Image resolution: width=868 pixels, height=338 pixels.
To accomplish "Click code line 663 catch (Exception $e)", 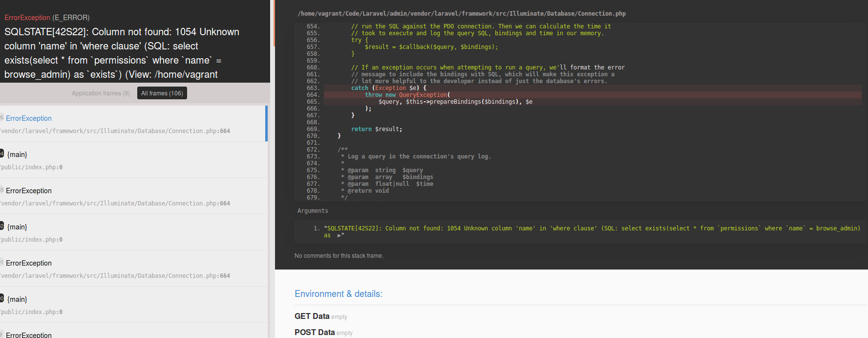I will [389, 88].
